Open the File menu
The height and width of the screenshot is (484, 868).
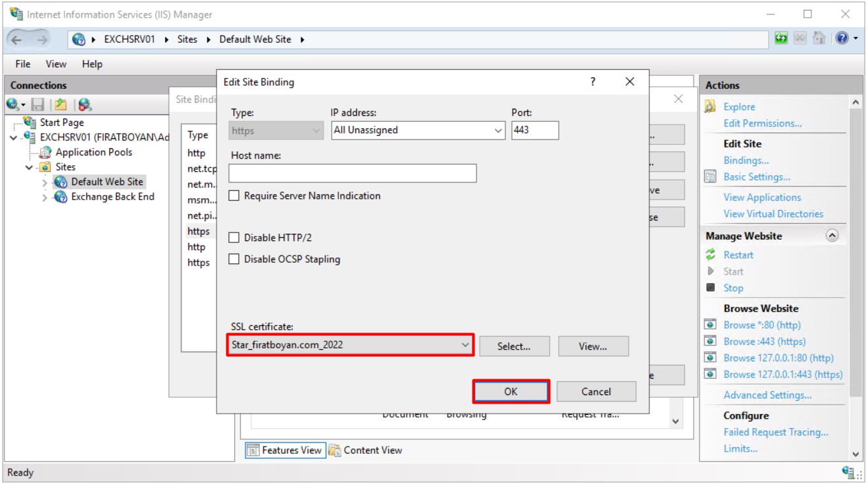tap(23, 64)
